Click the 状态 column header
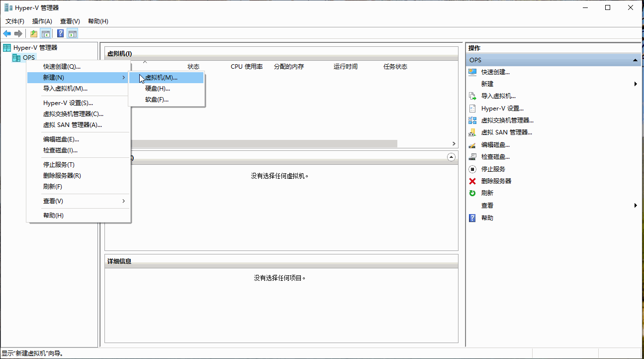 point(193,67)
